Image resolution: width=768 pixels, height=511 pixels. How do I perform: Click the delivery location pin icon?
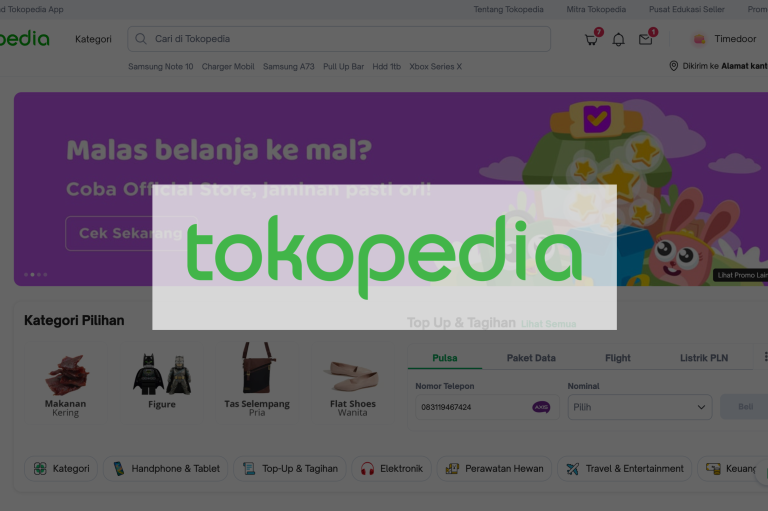(673, 66)
